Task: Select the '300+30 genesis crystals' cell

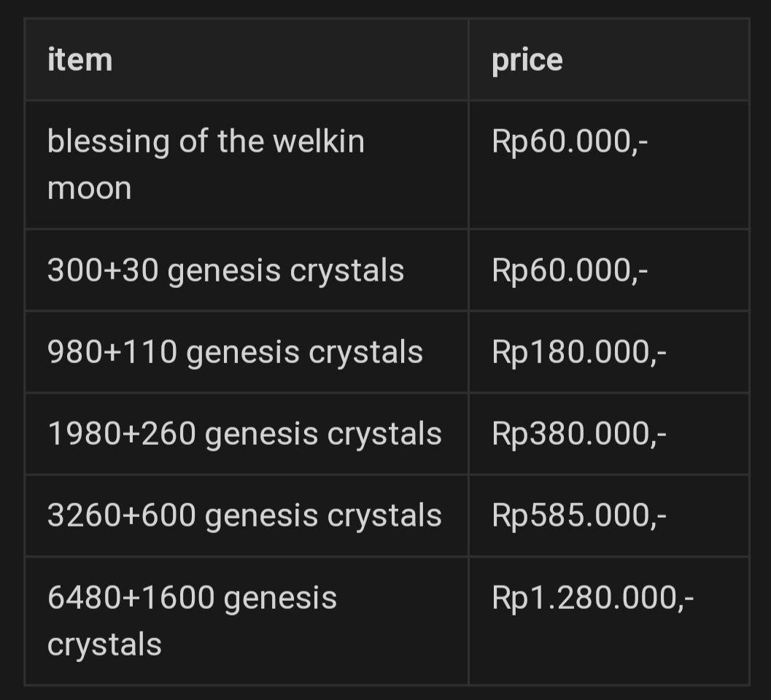Action: pos(225,271)
